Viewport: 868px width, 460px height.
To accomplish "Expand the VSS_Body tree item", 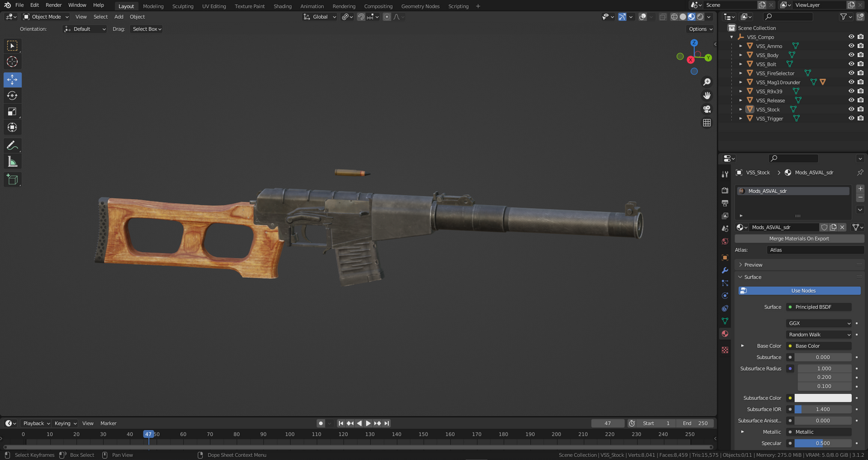I will click(741, 55).
